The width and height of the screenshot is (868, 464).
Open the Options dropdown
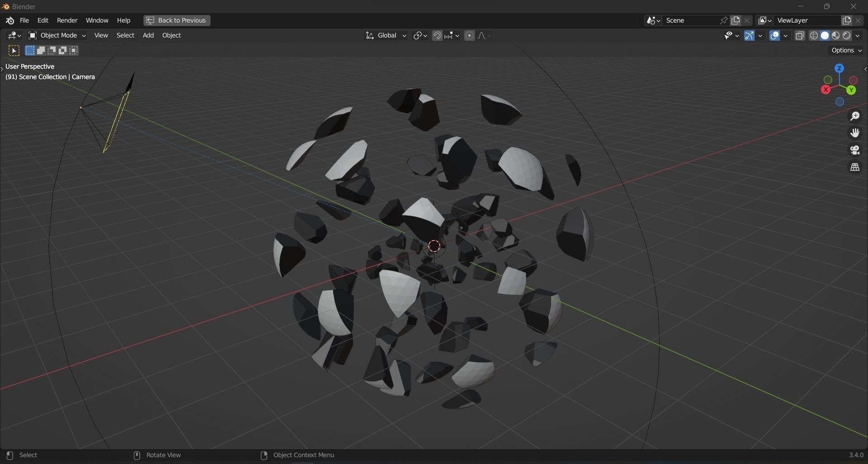coord(846,50)
